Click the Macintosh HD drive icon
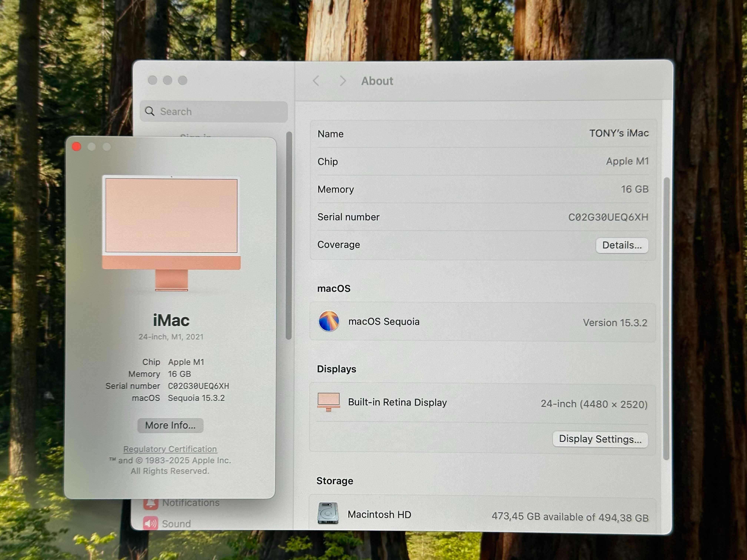 click(x=328, y=513)
